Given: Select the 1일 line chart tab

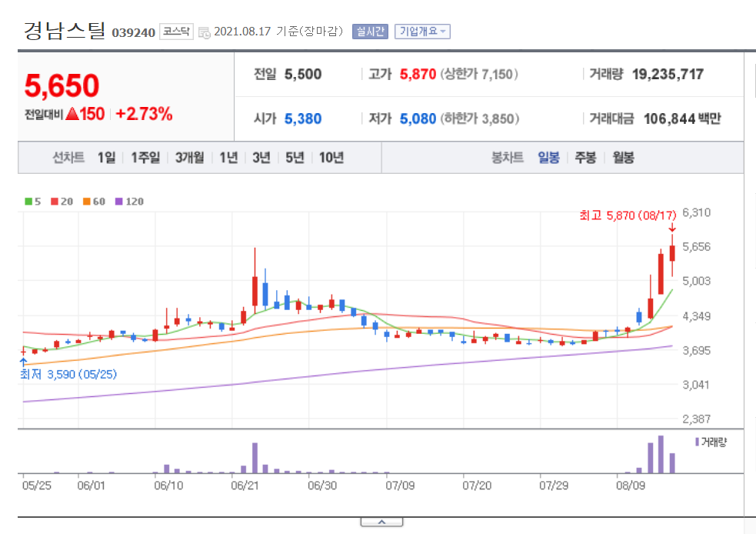Looking at the screenshot, I should point(107,157).
